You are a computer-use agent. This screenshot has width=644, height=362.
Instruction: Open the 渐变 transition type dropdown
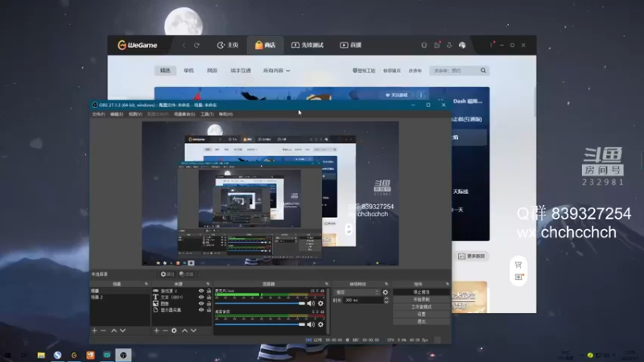(357, 292)
